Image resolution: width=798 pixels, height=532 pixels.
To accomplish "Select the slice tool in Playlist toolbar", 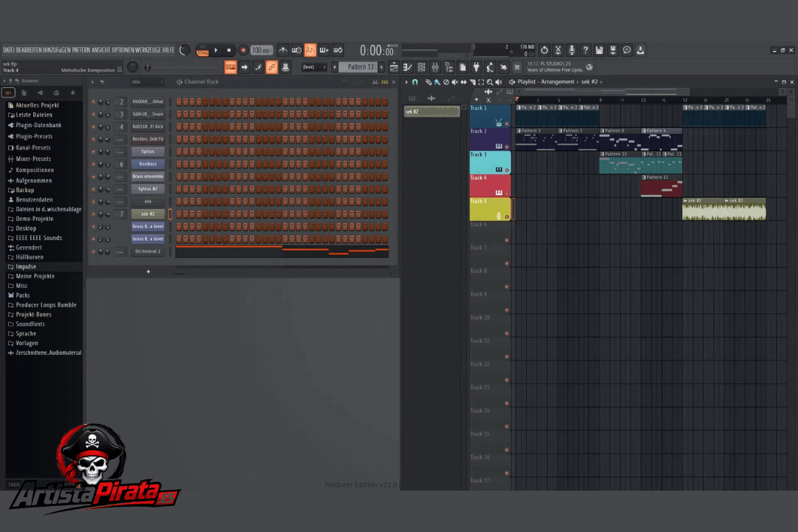I will [x=471, y=82].
